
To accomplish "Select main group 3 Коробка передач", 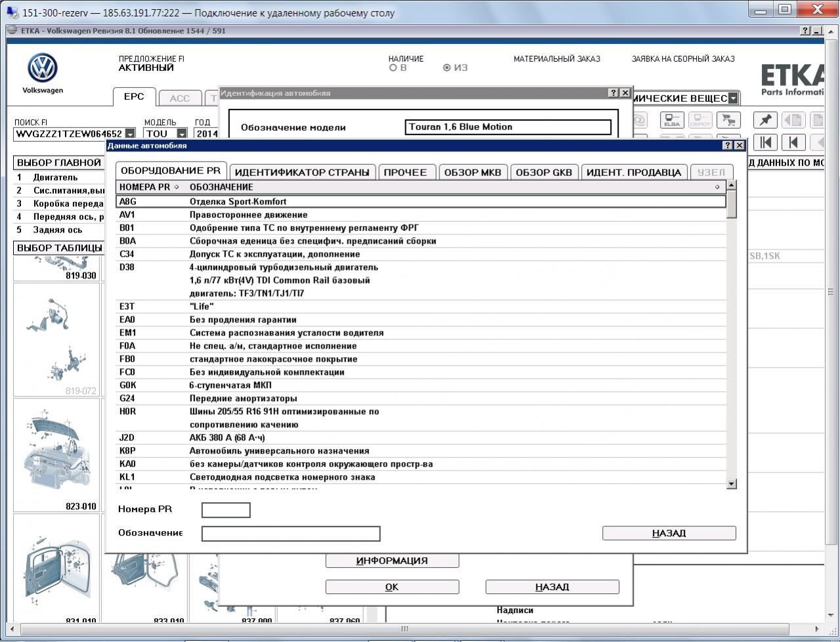I will (x=59, y=203).
